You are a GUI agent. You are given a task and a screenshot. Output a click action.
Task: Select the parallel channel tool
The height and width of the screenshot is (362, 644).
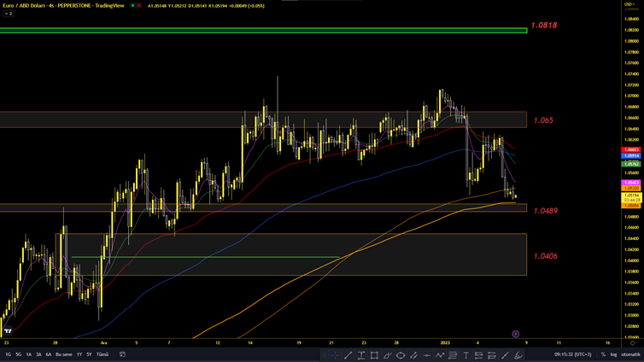coord(413,355)
